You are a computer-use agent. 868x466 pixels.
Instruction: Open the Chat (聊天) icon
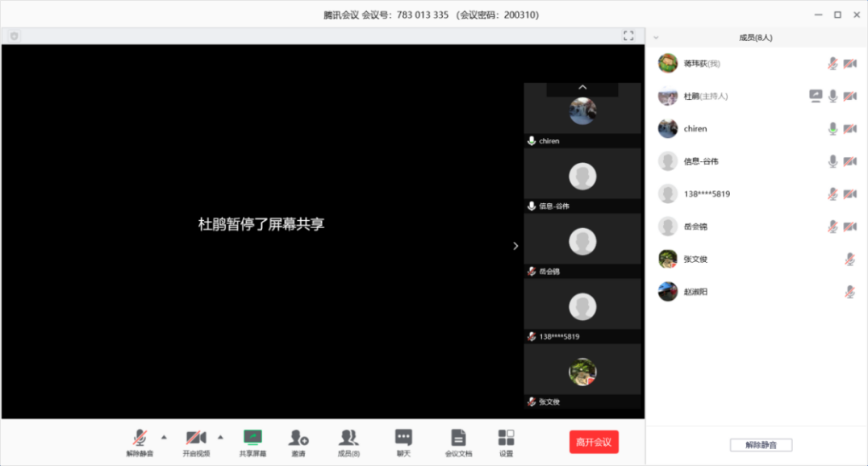[x=403, y=438]
